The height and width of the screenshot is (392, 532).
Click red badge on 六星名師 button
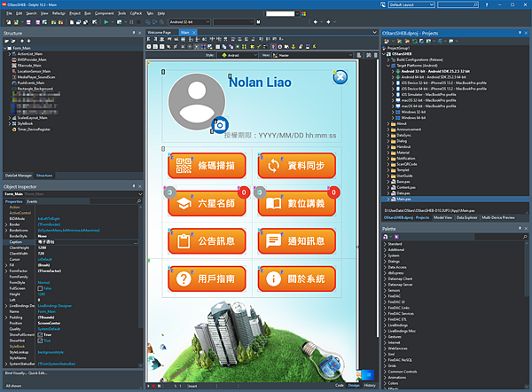point(244,192)
